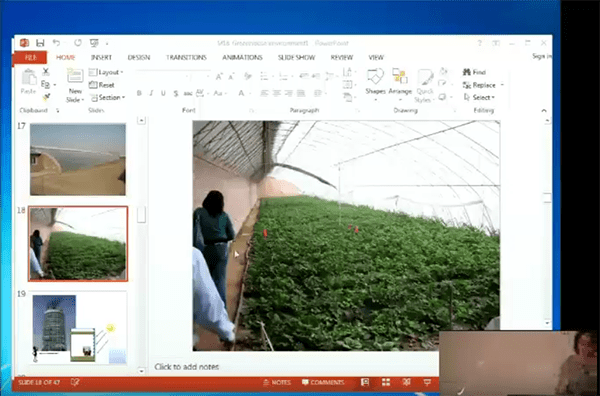Open the Shapes gallery

(x=375, y=84)
